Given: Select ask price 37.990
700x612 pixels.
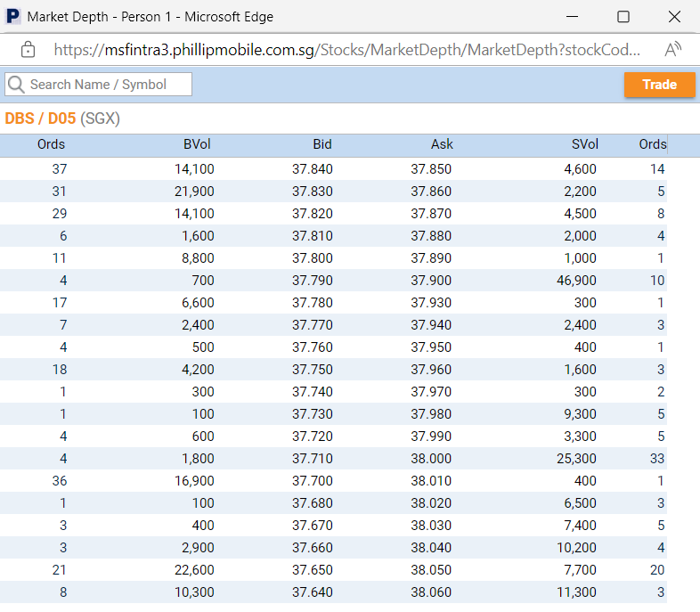Looking at the screenshot, I should [431, 437].
